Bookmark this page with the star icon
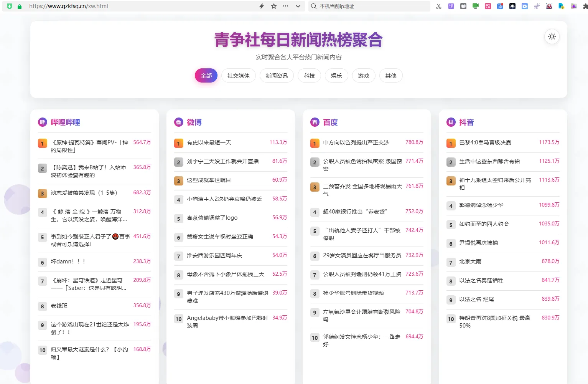Viewport: 588px width, 384px height. [273, 6]
